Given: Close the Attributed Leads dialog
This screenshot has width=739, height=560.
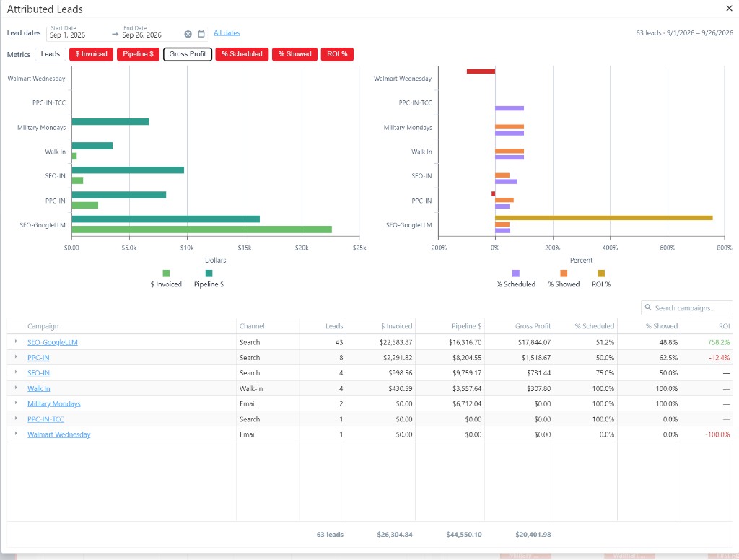Looking at the screenshot, I should (729, 8).
